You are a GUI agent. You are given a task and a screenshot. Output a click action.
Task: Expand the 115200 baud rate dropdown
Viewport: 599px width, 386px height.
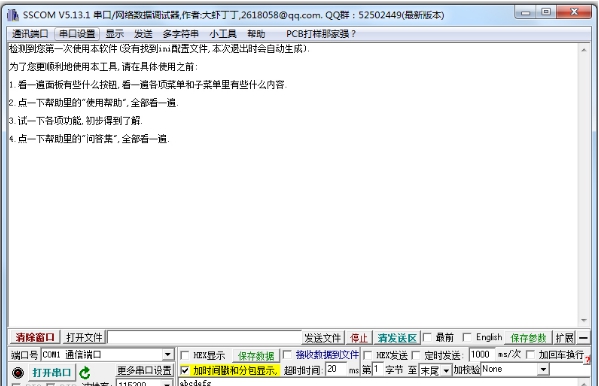tap(168, 384)
